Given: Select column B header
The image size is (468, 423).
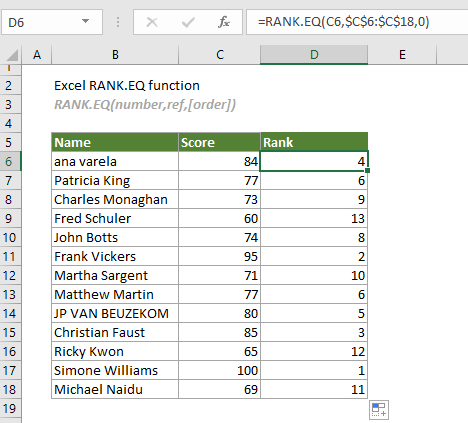Looking at the screenshot, I should (115, 55).
